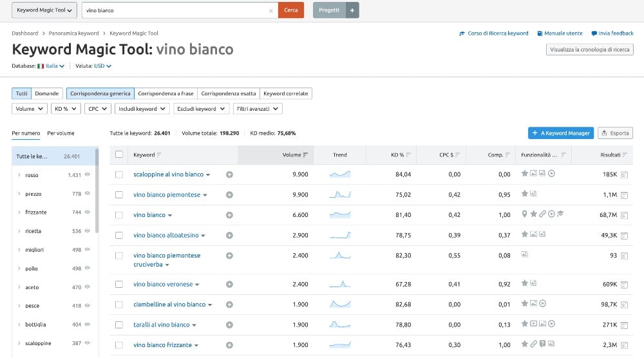Open the Includi keyword dropdown
644x358 pixels.
142,109
